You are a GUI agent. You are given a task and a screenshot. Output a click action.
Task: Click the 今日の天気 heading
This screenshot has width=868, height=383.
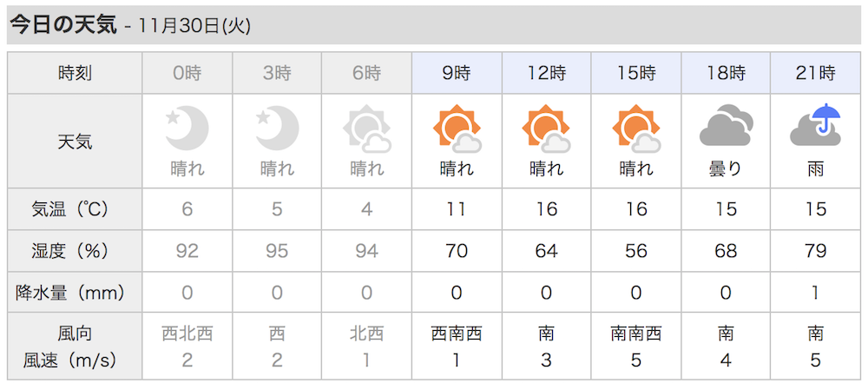(63, 27)
